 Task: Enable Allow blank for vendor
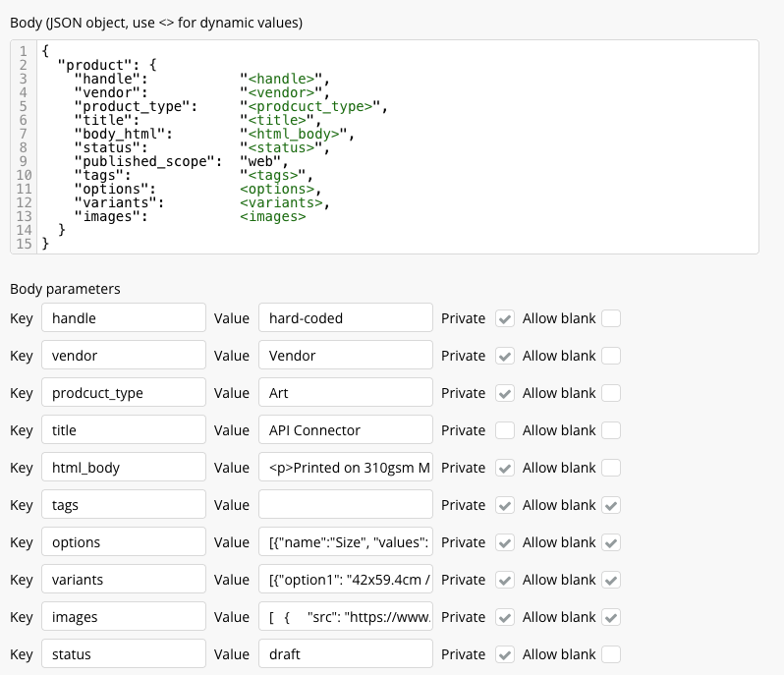(x=611, y=356)
